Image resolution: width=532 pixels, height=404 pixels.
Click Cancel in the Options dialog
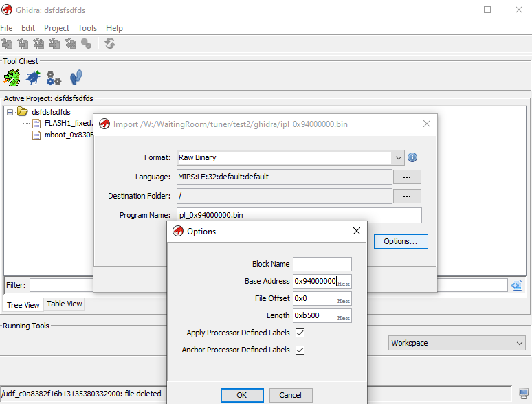pos(291,395)
